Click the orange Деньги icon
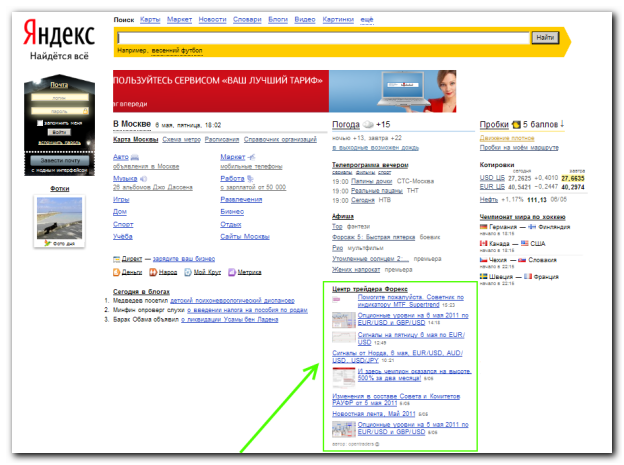The image size is (624, 465). pos(117,272)
